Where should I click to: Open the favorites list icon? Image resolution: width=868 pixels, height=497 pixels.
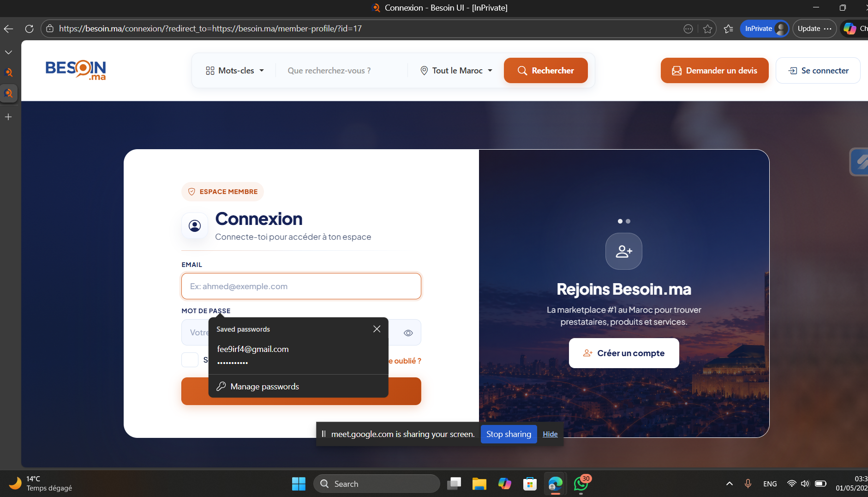click(x=728, y=29)
